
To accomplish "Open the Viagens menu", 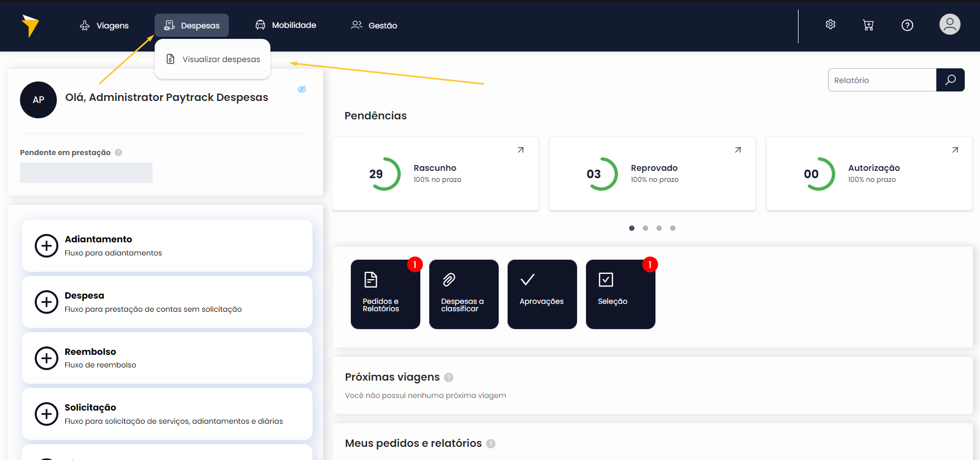I will (104, 25).
